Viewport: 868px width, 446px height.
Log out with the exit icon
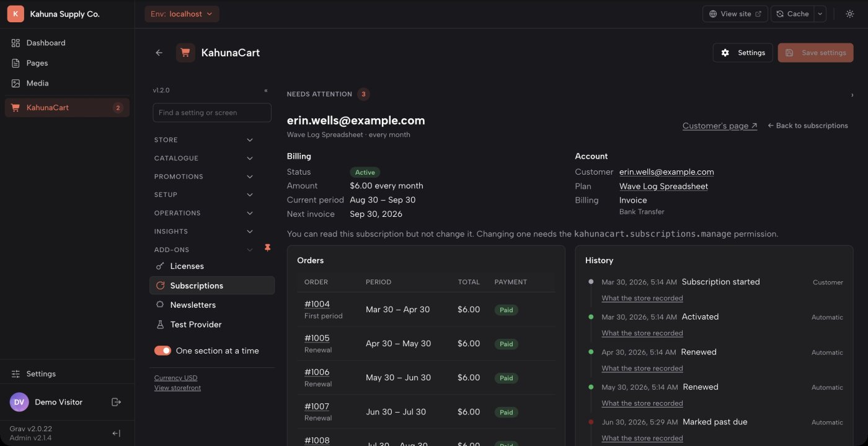[x=116, y=402]
